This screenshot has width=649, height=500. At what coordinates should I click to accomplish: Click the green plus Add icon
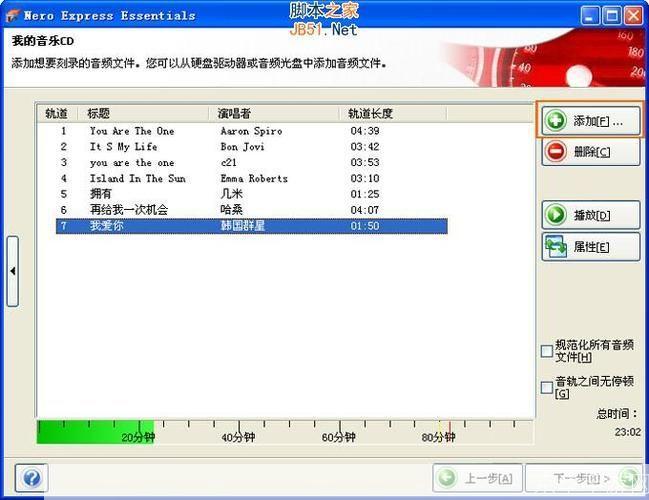[x=555, y=121]
